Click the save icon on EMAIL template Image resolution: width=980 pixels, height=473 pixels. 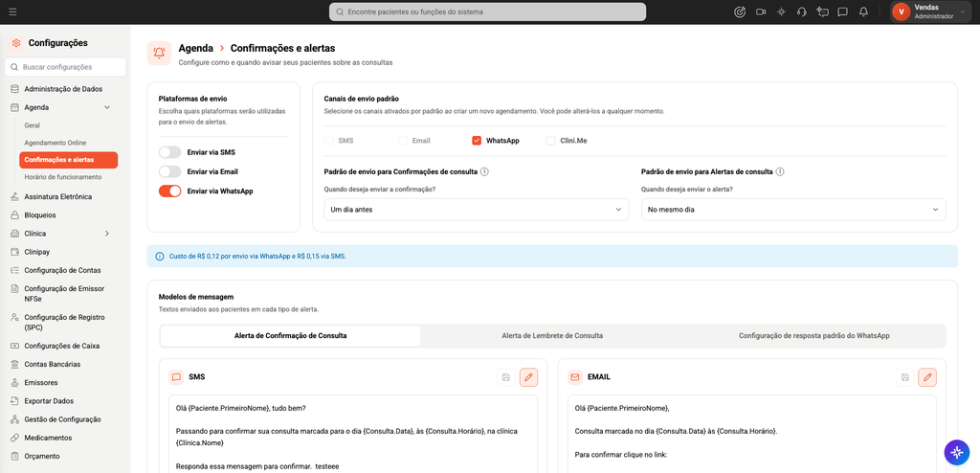(x=905, y=377)
